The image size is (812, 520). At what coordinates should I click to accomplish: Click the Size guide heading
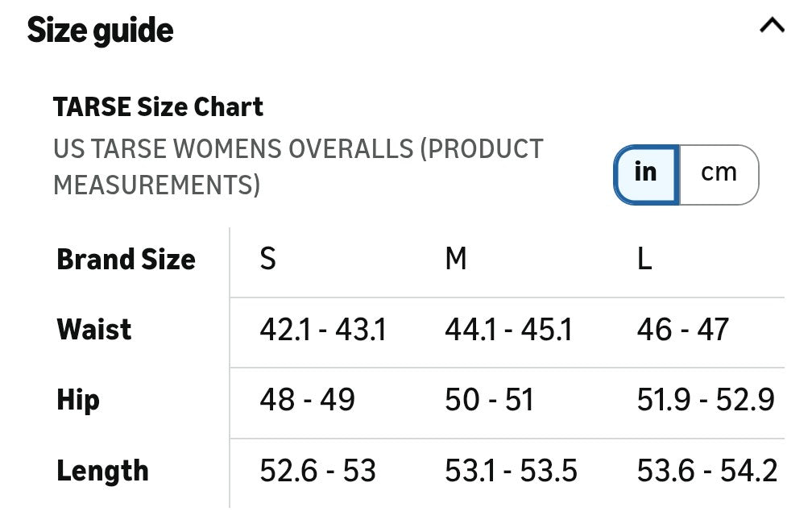(x=101, y=31)
